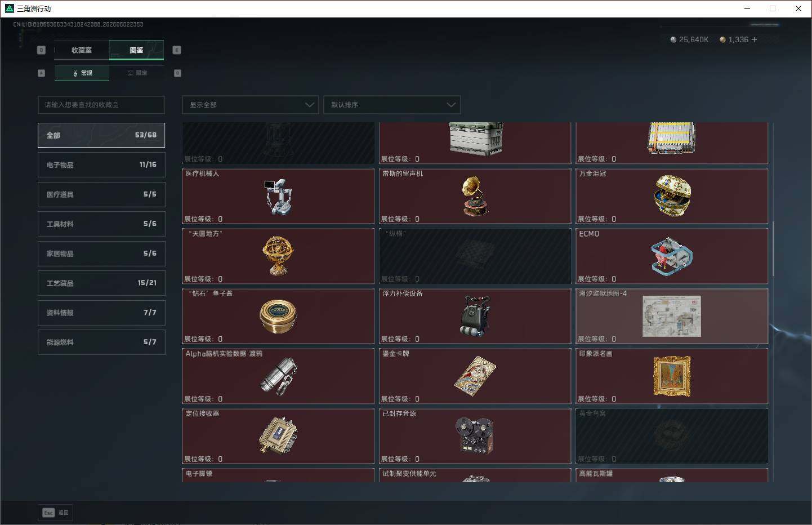The image size is (812, 525).
Task: Click the collection list vertical scrollbar
Action: pos(773,248)
